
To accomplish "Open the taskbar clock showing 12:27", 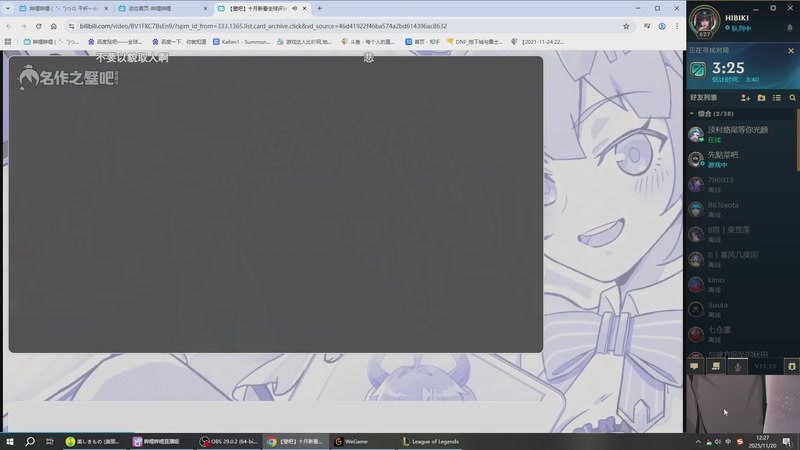I will [762, 441].
